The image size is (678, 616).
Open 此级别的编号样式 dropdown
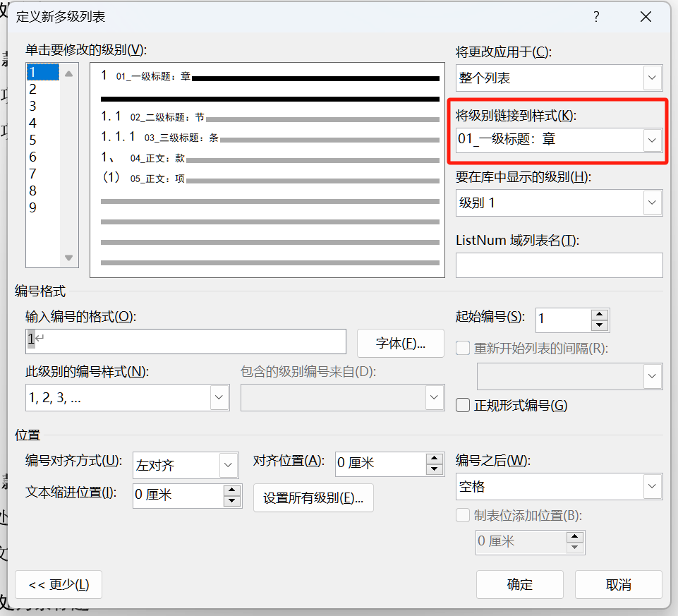pyautogui.click(x=219, y=397)
